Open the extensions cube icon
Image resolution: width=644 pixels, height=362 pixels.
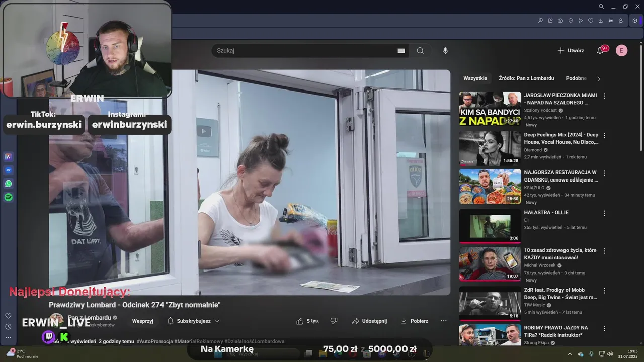pyautogui.click(x=635, y=21)
